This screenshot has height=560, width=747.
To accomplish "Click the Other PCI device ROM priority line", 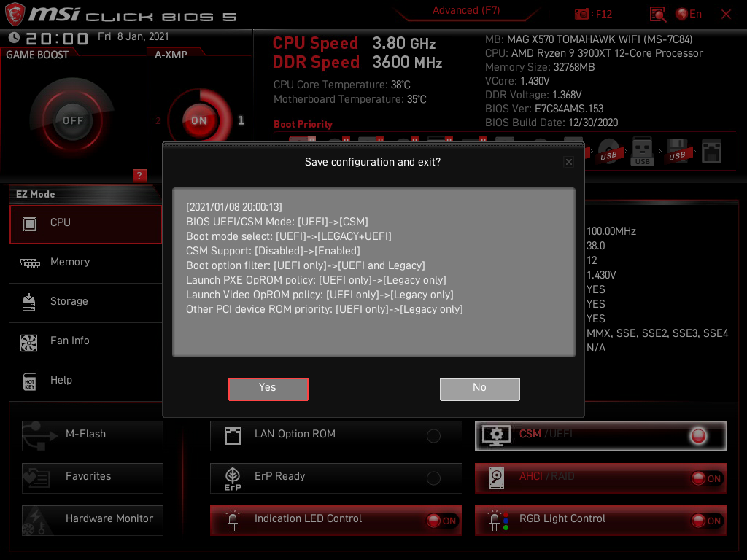I will (325, 309).
